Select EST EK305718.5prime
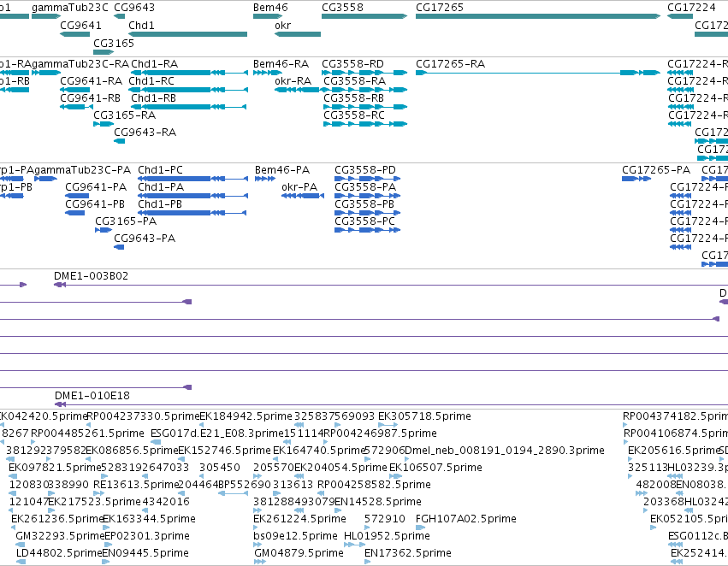Image resolution: width=728 pixels, height=566 pixels. coord(424,416)
